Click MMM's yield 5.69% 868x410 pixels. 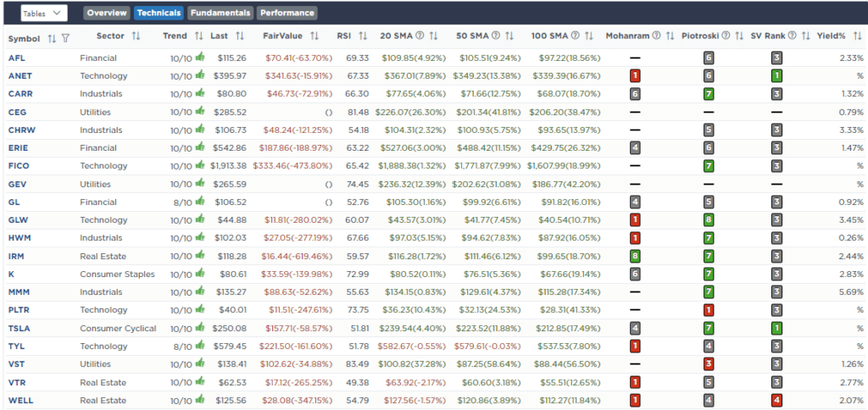point(852,292)
